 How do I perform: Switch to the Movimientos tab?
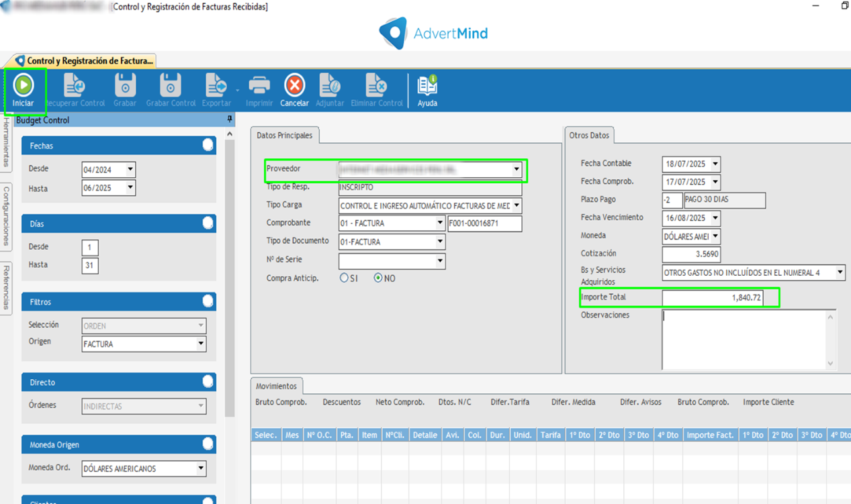(276, 386)
